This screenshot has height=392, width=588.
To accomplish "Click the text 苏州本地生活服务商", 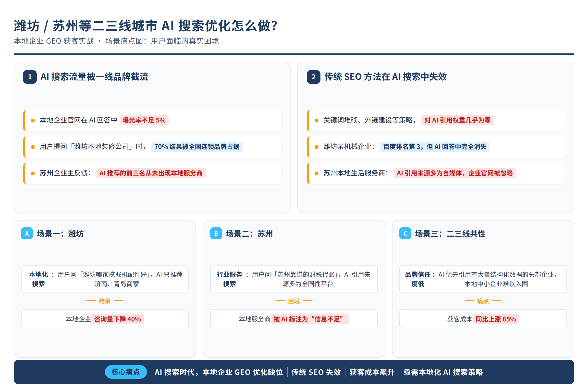I will coord(355,173).
